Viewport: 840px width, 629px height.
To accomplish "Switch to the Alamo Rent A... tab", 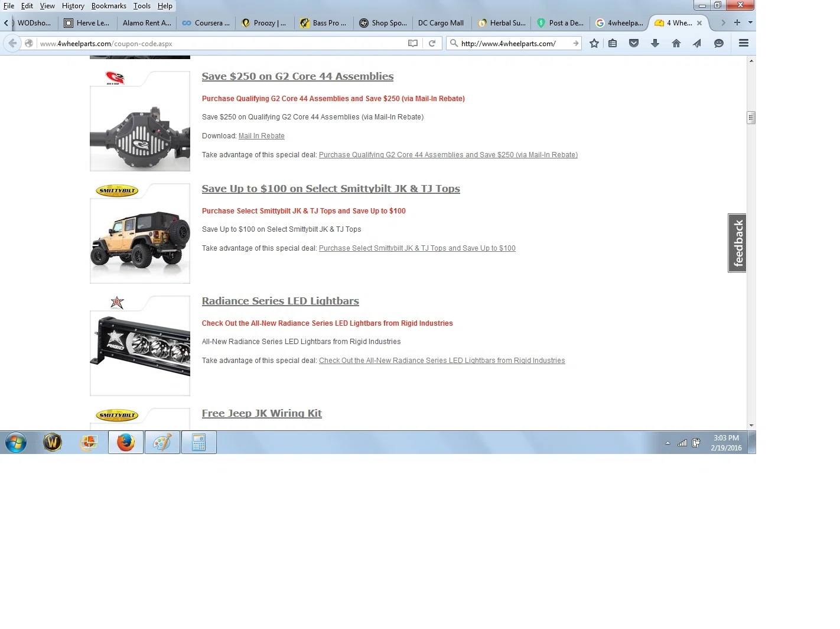I will coord(146,23).
